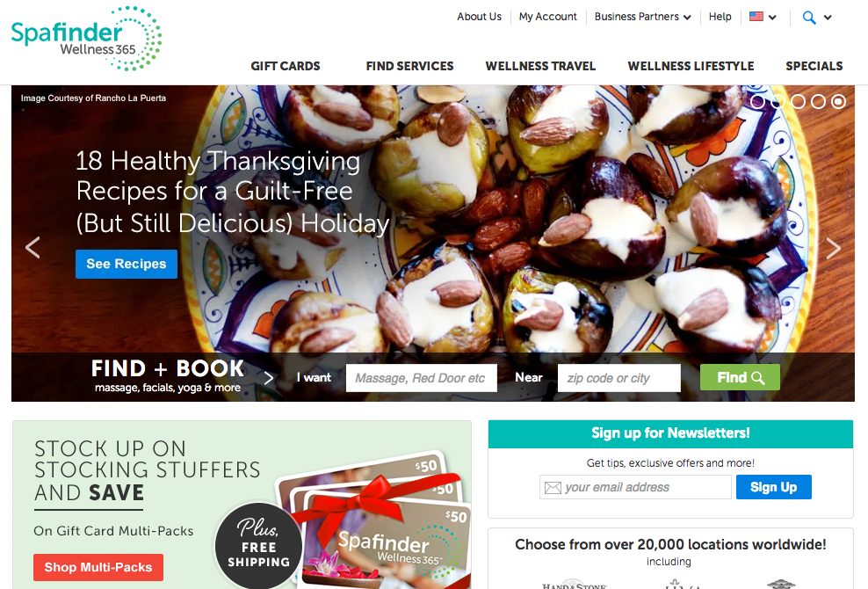Open the Wellness Travel menu
868x589 pixels.
click(540, 66)
